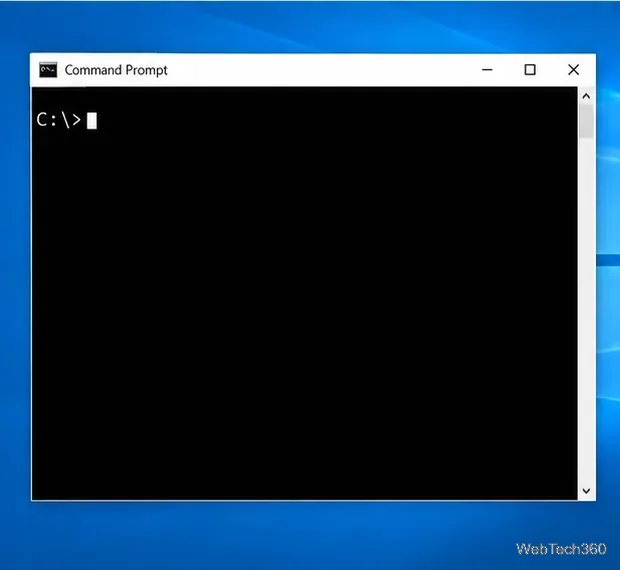Viewport: 620px width, 570px height.
Task: Click the vertical scrollbar thumb
Action: pos(587,121)
